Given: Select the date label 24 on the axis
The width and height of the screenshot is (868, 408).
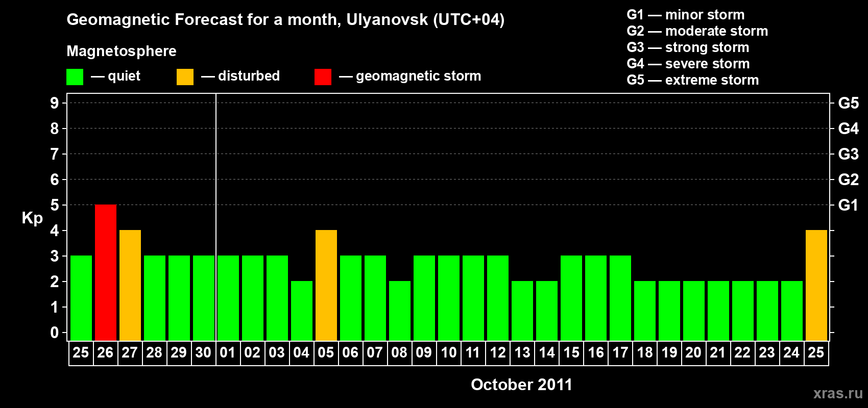Looking at the screenshot, I should (x=791, y=352).
